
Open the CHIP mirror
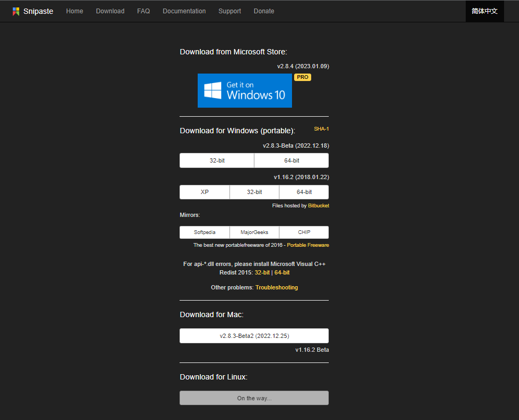(304, 232)
